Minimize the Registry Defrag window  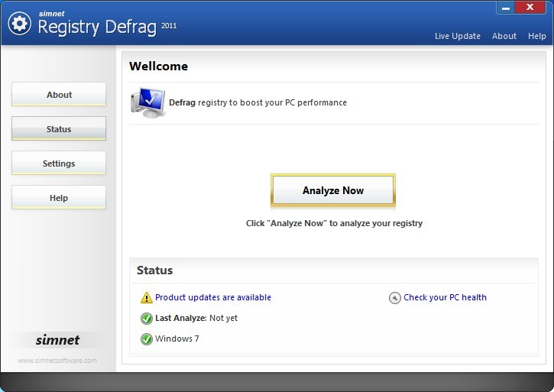click(506, 8)
